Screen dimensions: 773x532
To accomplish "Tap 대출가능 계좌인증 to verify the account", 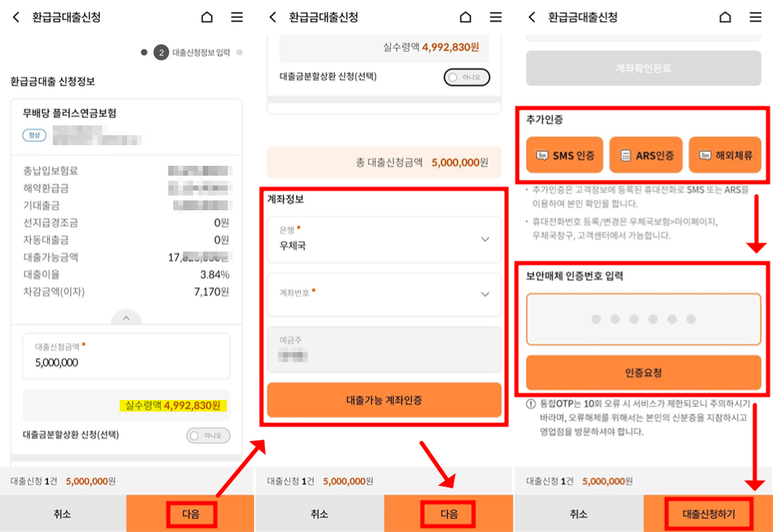I will tap(384, 399).
